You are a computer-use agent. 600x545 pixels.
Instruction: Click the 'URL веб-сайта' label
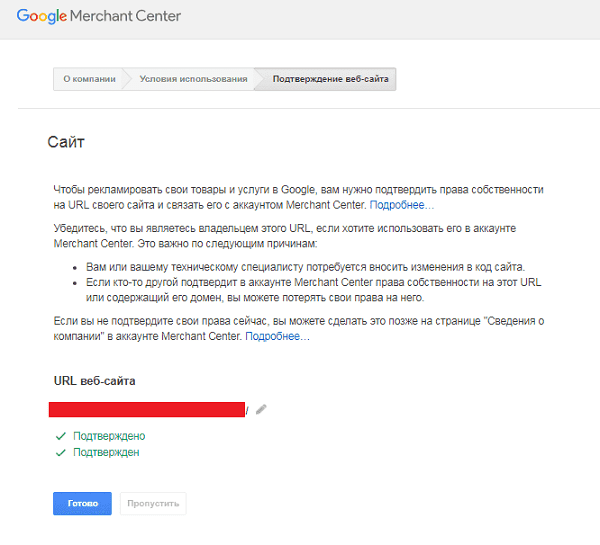pyautogui.click(x=95, y=381)
